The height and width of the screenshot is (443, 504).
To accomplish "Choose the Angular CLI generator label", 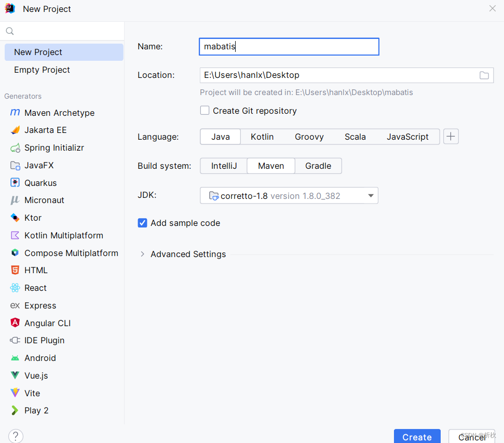I will (48, 323).
